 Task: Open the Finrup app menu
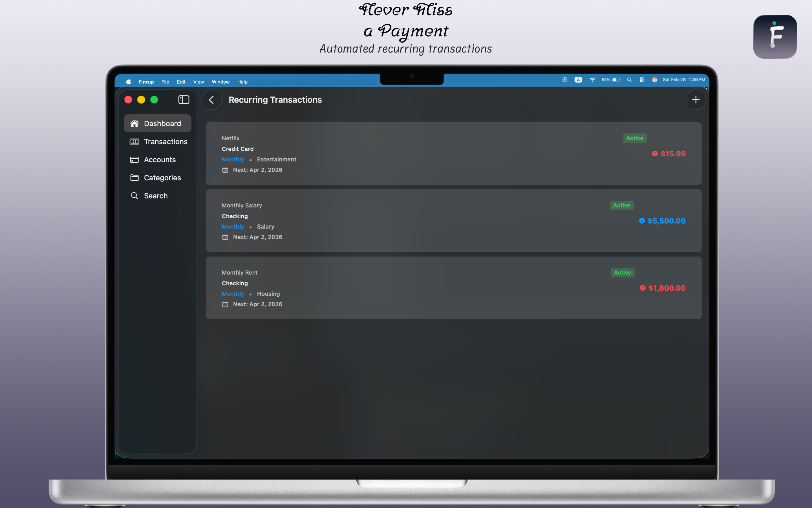pos(146,82)
